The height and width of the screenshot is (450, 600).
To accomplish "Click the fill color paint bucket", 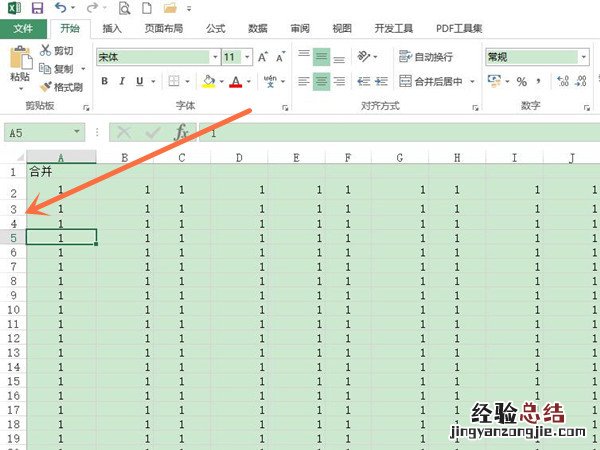I will pyautogui.click(x=208, y=82).
